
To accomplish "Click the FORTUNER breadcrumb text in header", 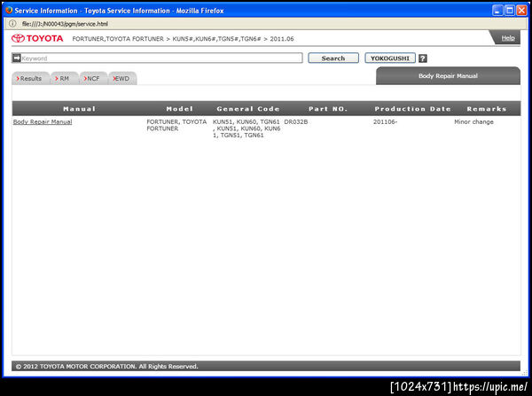I will tap(183, 39).
